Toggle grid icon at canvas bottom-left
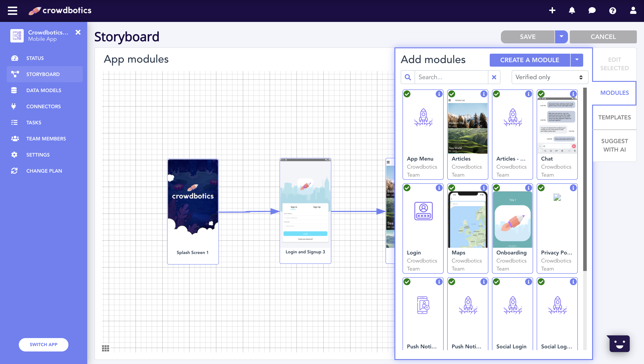 (106, 348)
